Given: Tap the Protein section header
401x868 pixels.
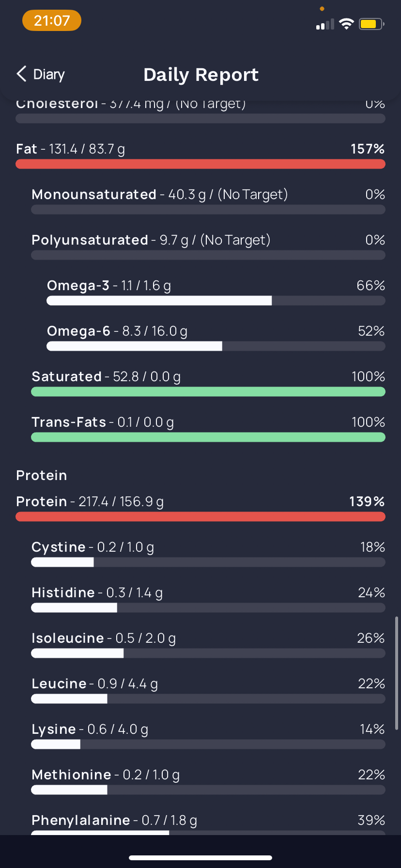Looking at the screenshot, I should (x=42, y=475).
